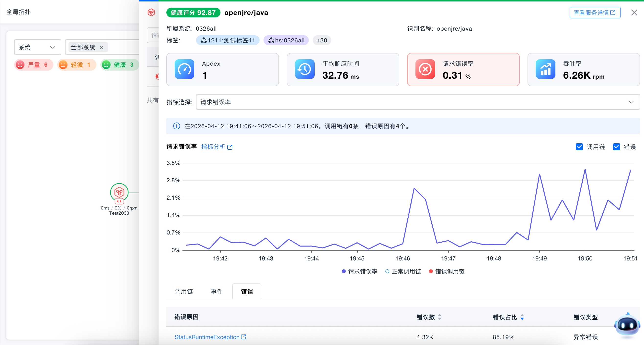Click the healthy green face icon
644x345 pixels.
click(106, 65)
